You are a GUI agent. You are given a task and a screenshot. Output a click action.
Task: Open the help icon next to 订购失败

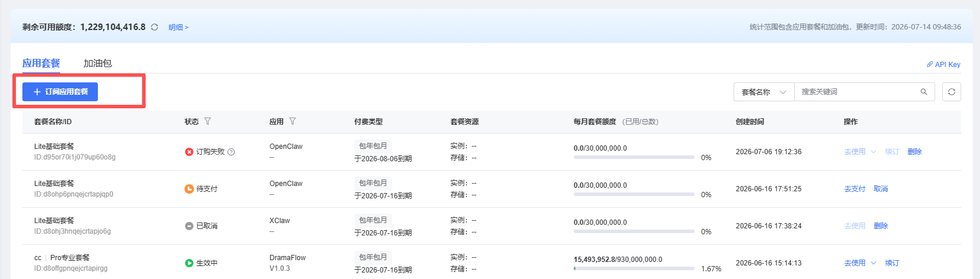point(231,152)
